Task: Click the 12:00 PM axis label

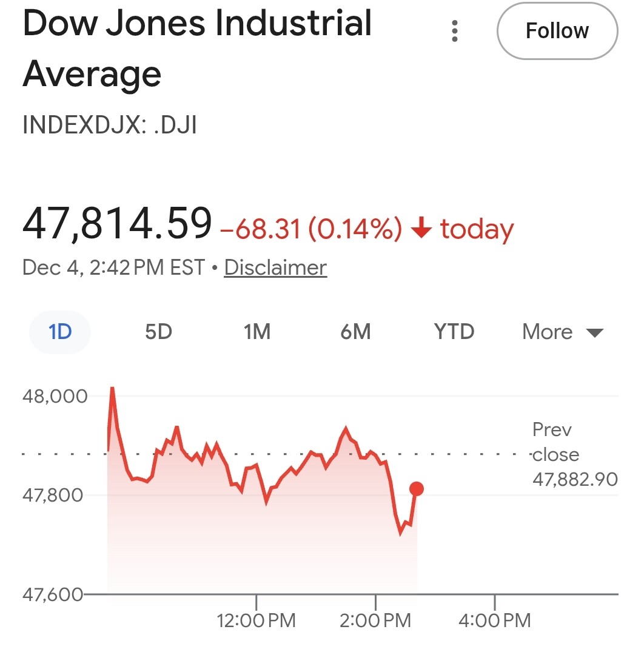Action: (257, 620)
